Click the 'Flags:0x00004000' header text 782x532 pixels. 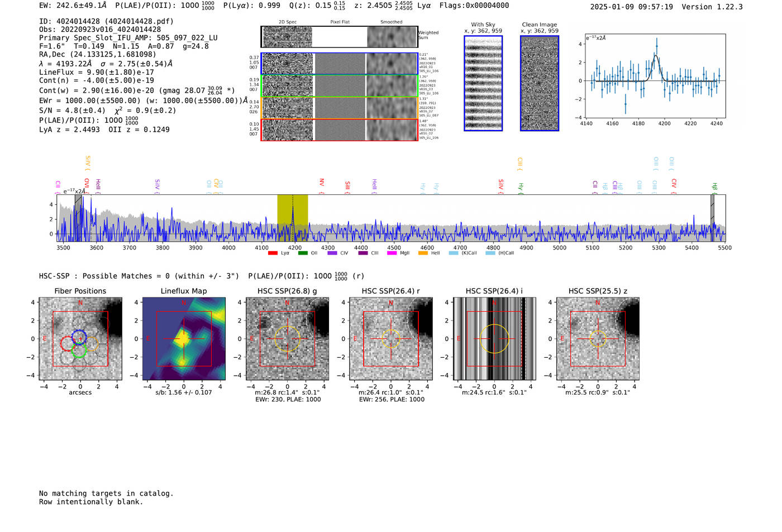click(x=474, y=6)
